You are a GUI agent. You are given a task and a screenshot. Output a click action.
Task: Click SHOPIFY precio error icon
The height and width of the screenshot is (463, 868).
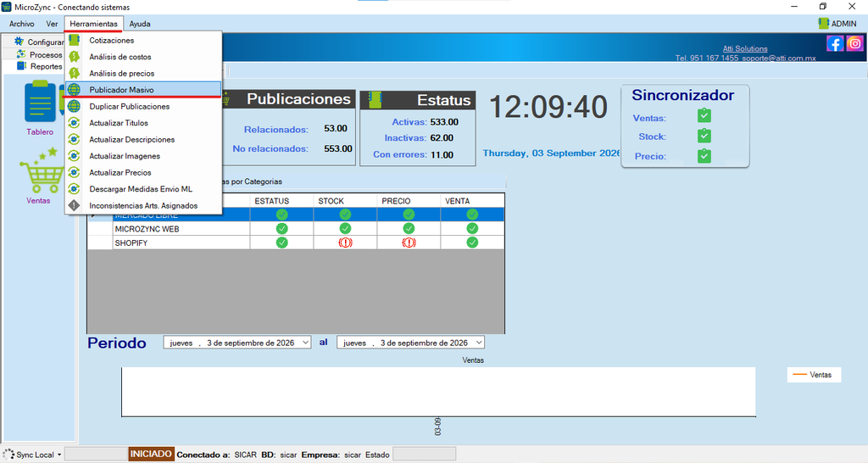[409, 243]
